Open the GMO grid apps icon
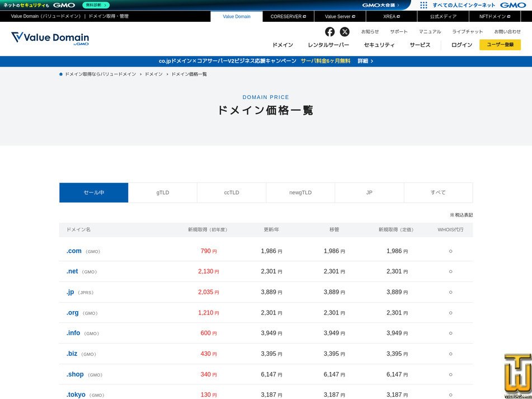 423,5
